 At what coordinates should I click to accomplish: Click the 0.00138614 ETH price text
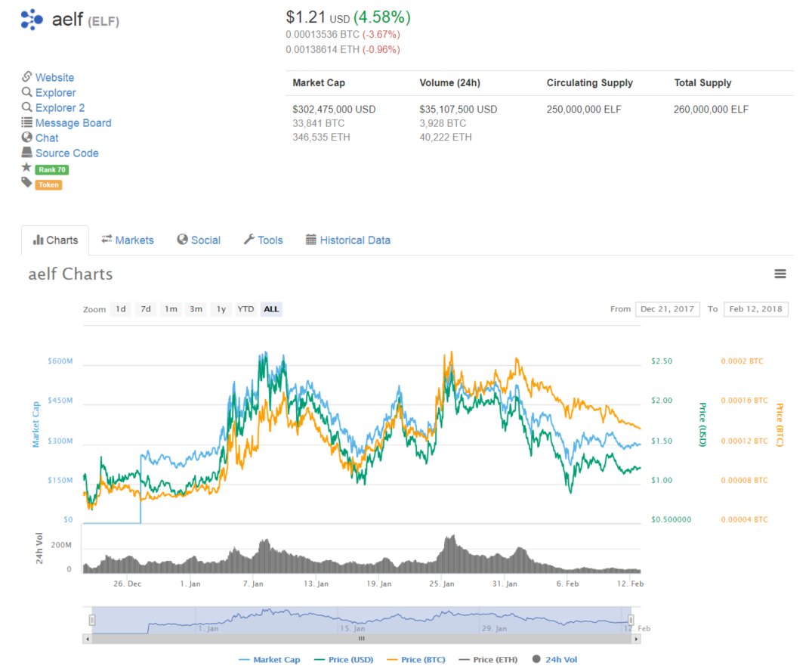323,50
